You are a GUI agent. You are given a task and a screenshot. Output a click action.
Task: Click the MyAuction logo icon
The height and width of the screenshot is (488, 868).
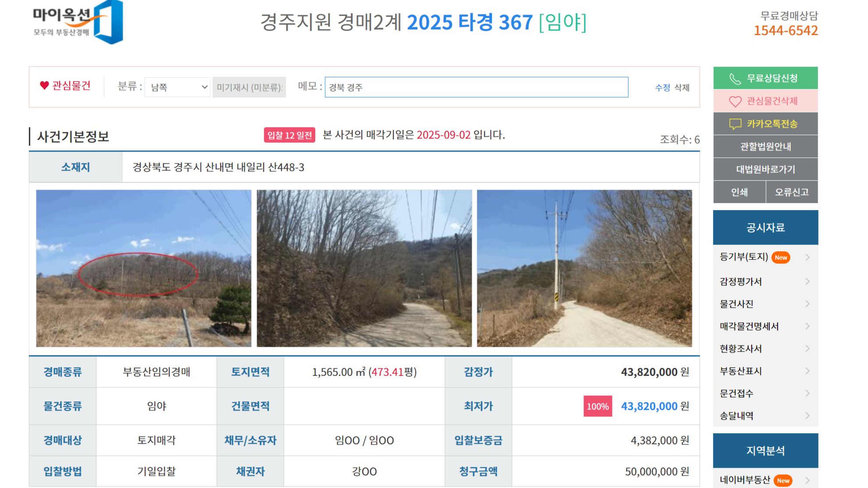78,22
